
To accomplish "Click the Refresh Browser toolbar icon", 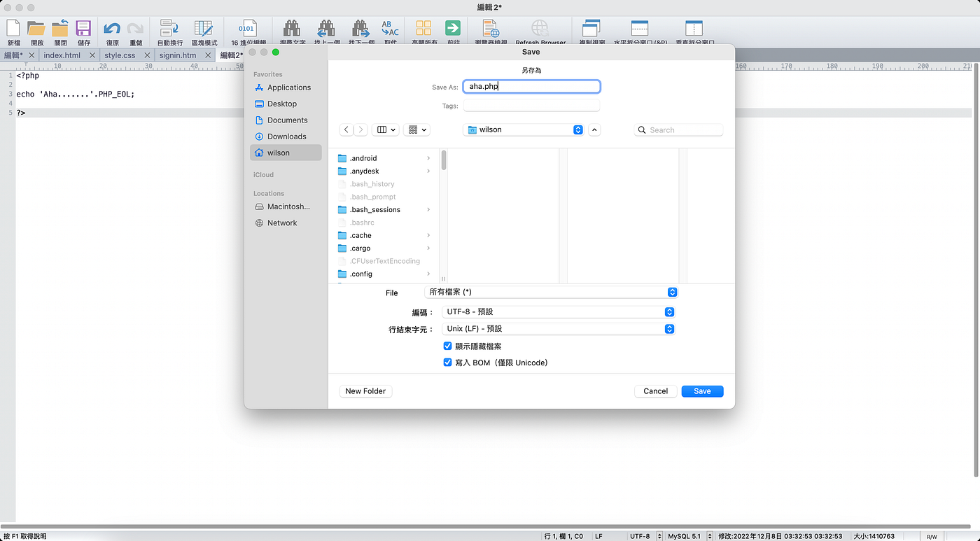I will point(540,28).
